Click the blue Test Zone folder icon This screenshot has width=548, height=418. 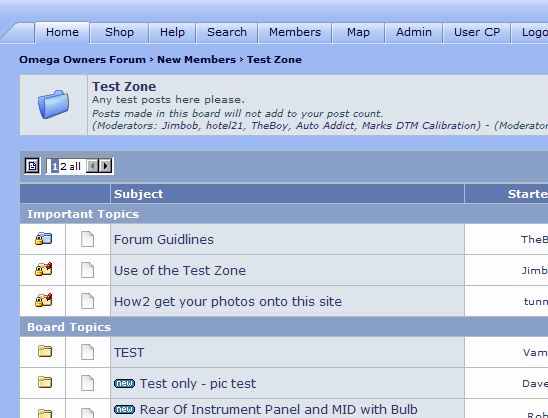click(53, 104)
